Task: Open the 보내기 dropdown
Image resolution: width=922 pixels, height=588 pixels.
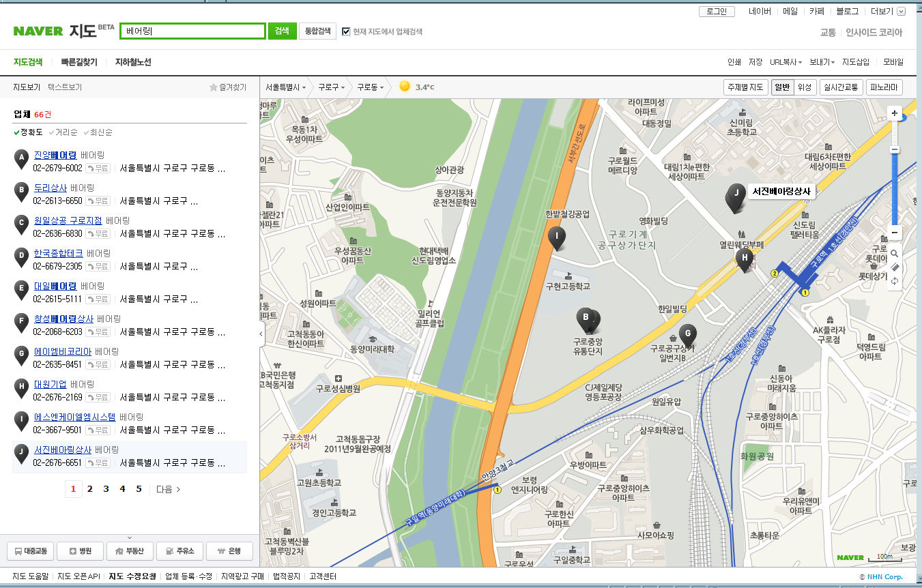Action: [x=822, y=62]
